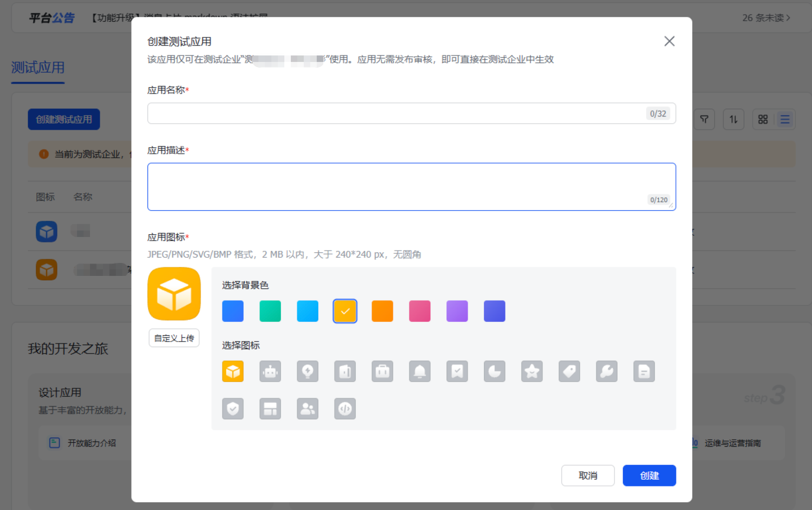Select the purple background color swatch
This screenshot has width=812, height=510.
point(457,311)
